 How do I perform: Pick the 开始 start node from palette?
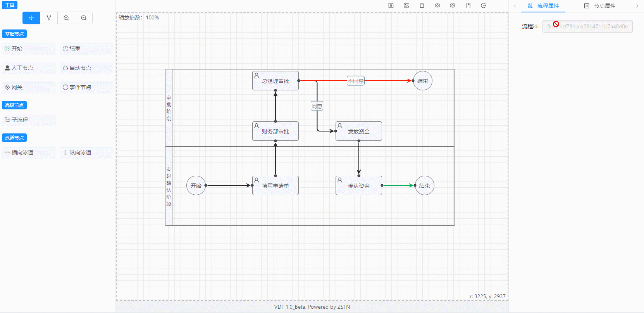point(29,48)
